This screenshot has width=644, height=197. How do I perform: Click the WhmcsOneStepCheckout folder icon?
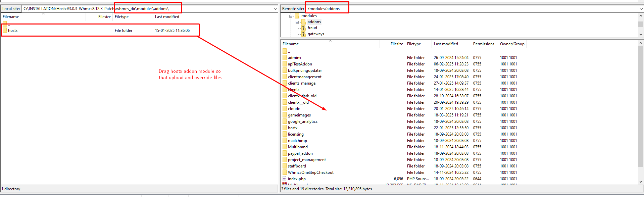pos(285,173)
